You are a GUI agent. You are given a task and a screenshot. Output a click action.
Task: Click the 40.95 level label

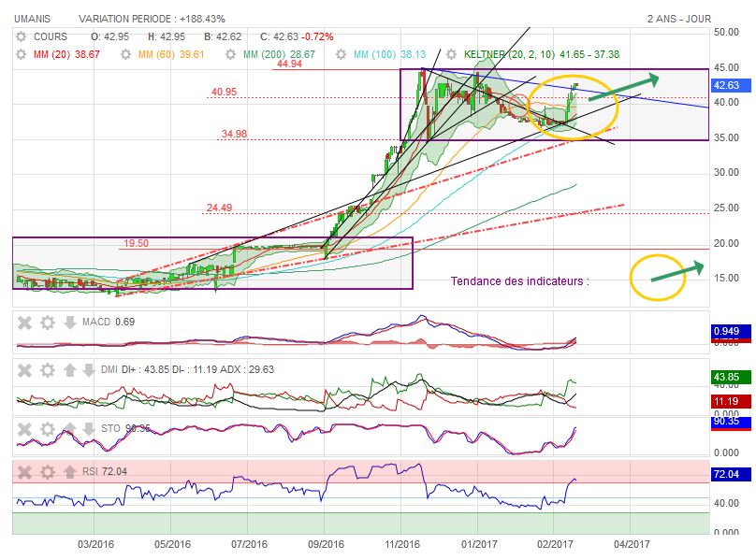point(225,92)
